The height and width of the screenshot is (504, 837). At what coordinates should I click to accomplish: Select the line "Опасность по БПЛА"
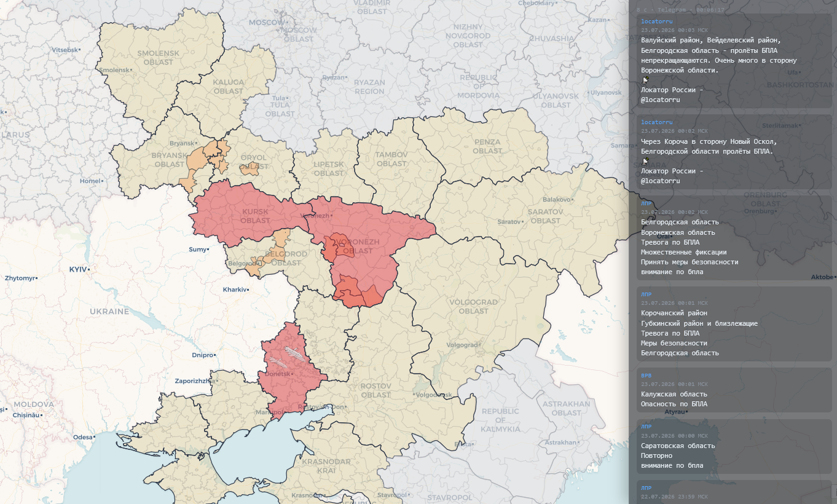coord(674,404)
